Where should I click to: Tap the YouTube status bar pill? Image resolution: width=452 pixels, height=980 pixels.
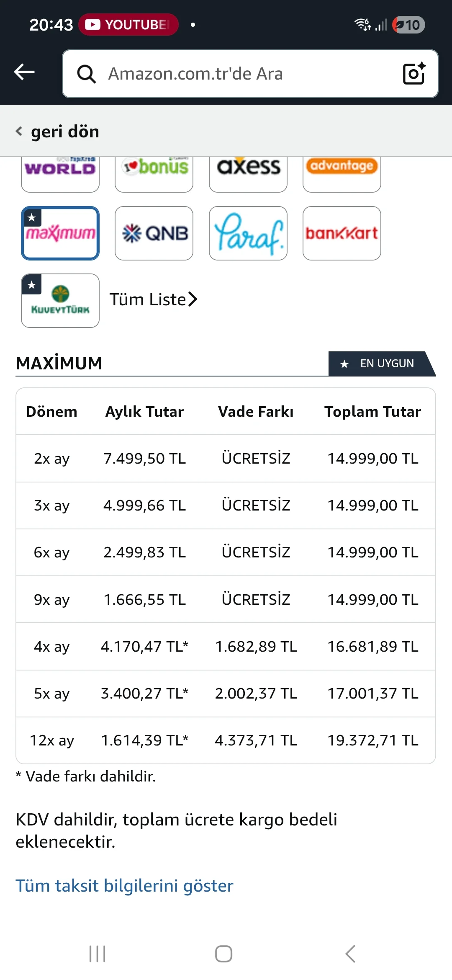[x=128, y=25]
